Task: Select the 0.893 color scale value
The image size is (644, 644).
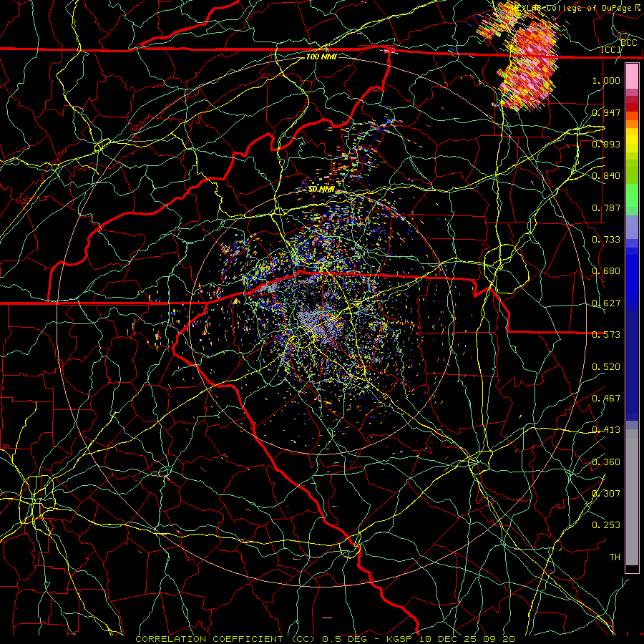Action: 606,144
